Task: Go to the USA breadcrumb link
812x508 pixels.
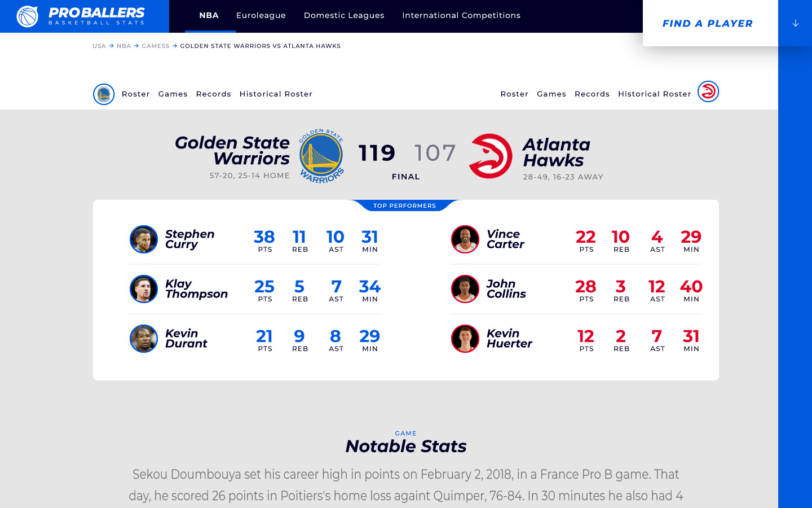Action: pyautogui.click(x=99, y=46)
